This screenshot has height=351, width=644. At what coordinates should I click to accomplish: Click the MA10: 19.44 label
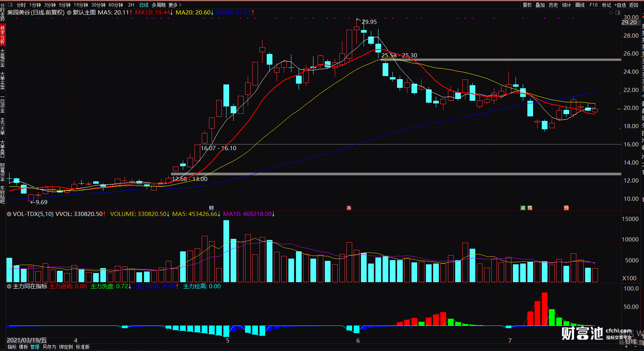[x=154, y=13]
